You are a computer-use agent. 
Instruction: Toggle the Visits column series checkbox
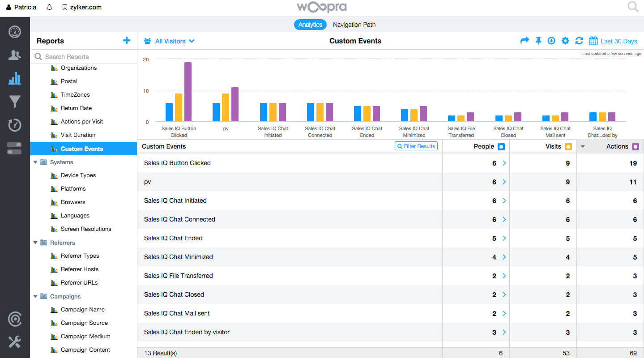(x=568, y=146)
